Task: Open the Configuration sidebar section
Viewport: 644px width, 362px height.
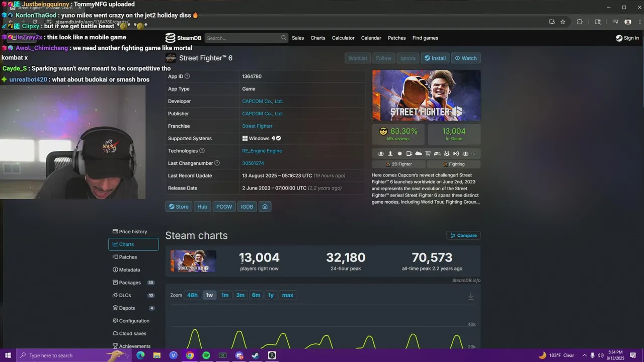Action: point(133,321)
